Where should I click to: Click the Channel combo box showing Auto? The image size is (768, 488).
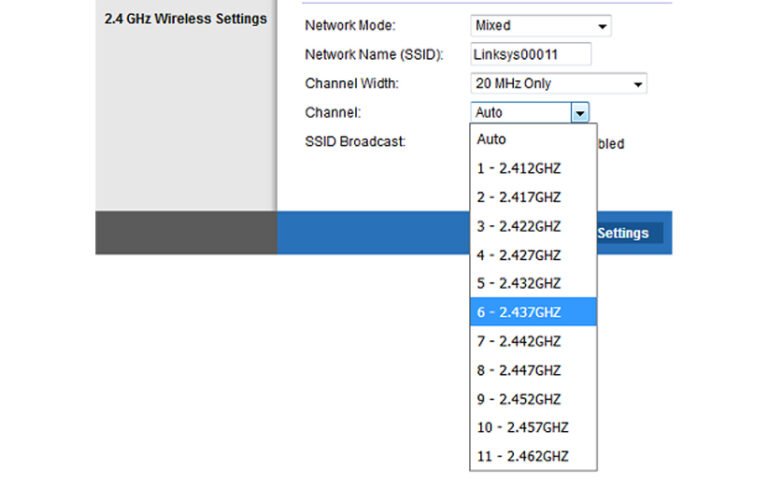click(x=520, y=113)
